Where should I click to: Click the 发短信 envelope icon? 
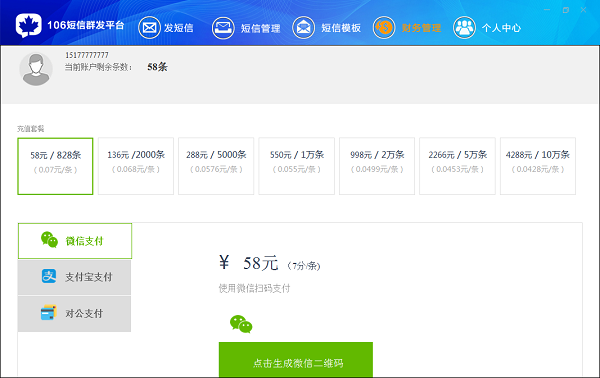[149, 28]
